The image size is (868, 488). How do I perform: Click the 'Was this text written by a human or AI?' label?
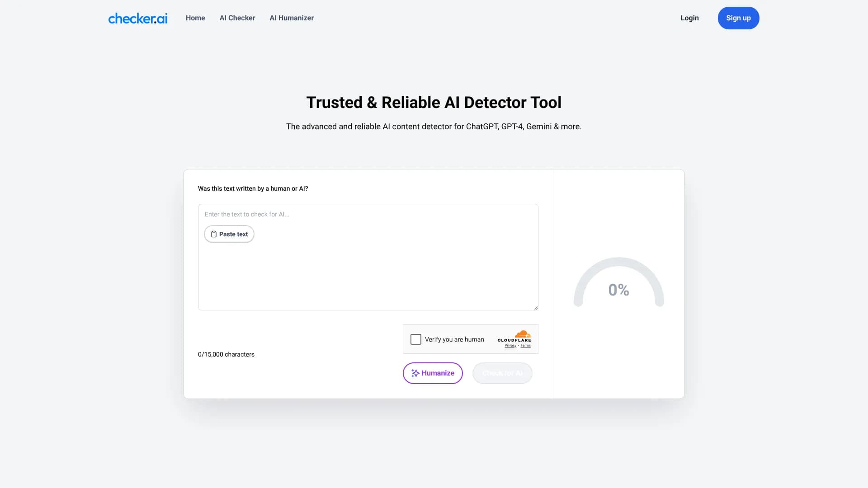coord(253,188)
